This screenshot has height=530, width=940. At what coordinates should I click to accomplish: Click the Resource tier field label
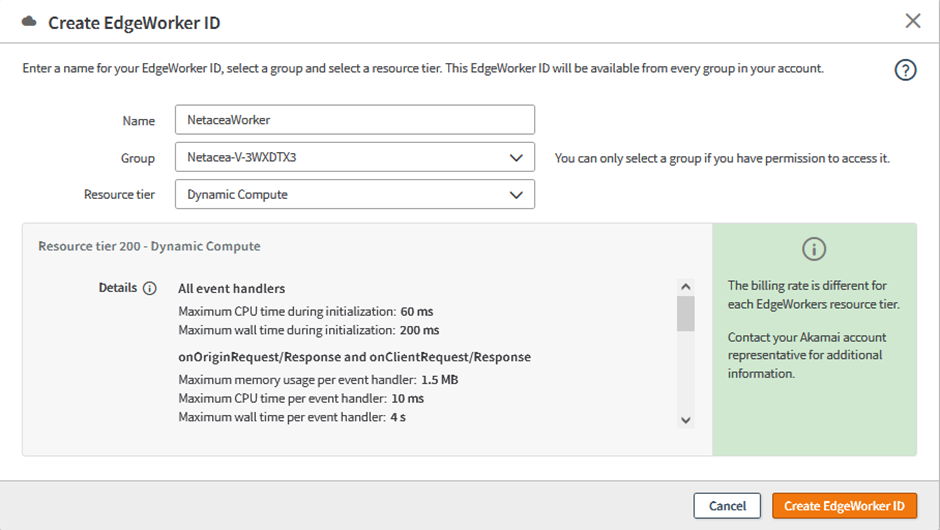pos(119,195)
